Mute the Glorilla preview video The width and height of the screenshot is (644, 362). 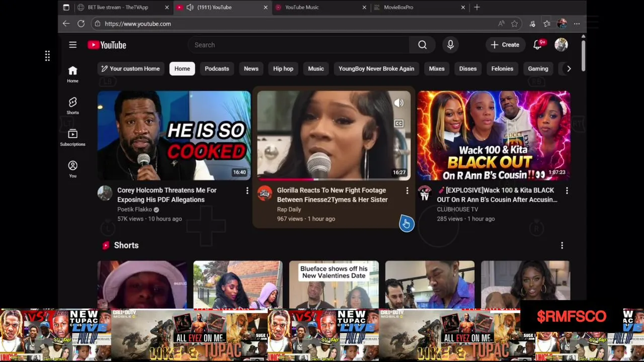[x=398, y=103]
